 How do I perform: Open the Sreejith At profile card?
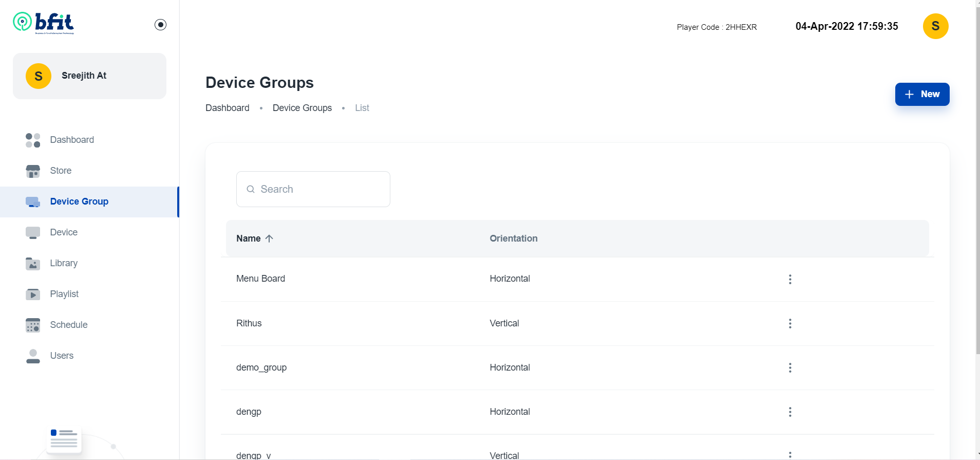pos(89,76)
